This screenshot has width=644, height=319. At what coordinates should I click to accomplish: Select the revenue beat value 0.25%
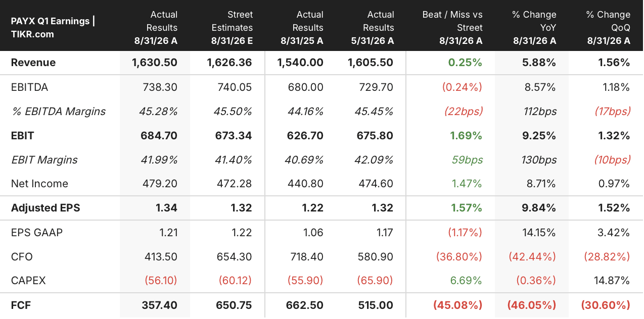[x=465, y=63]
